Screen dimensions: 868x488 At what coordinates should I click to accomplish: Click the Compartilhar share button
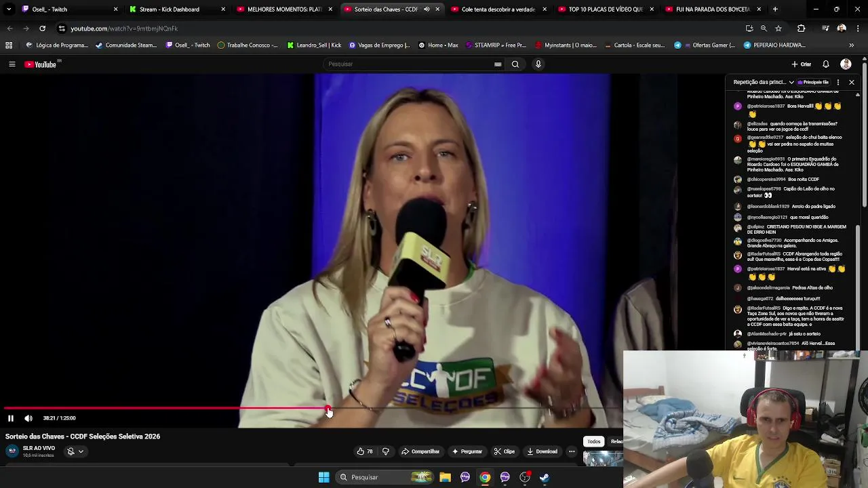[x=420, y=451]
